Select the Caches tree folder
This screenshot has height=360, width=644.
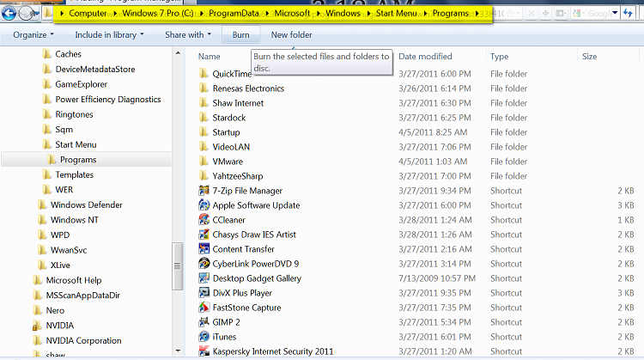[x=68, y=54]
